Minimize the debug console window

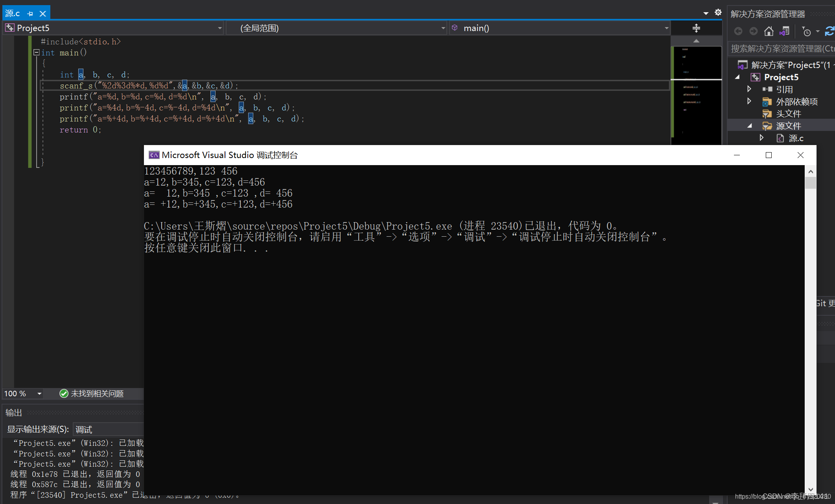[x=737, y=155]
